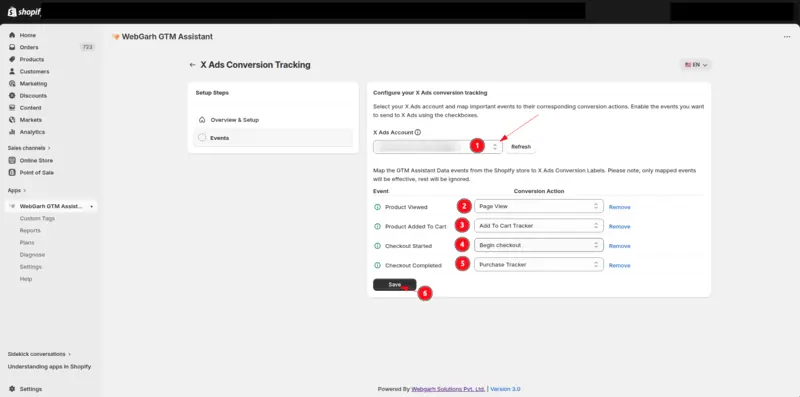Open the Webgarh Solutions Pvt. Ltd. link
The width and height of the screenshot is (800, 397).
coord(448,389)
